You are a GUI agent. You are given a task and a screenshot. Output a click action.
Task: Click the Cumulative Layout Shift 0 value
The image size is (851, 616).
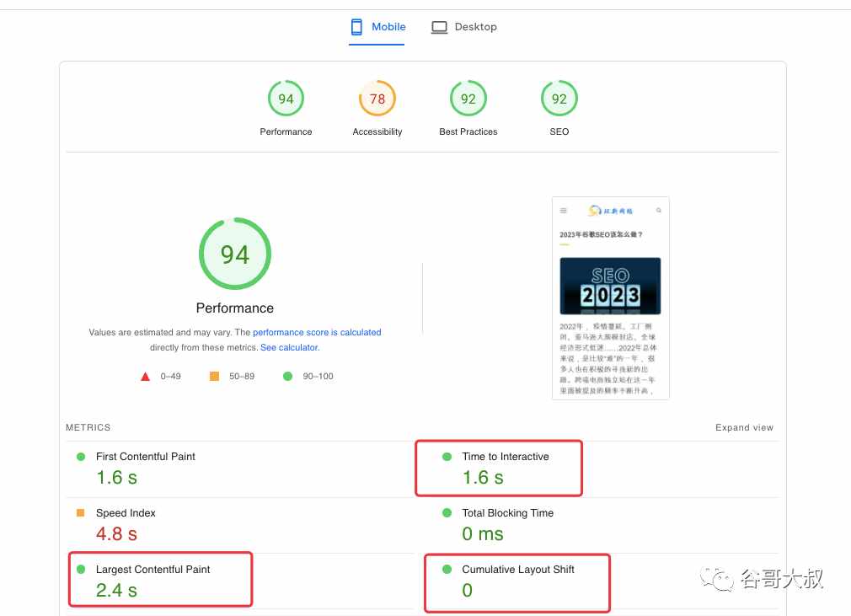click(468, 591)
